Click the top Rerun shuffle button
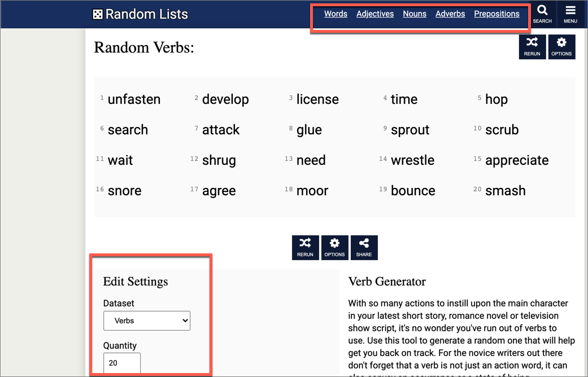Viewport: 588px width, 377px height. (532, 47)
